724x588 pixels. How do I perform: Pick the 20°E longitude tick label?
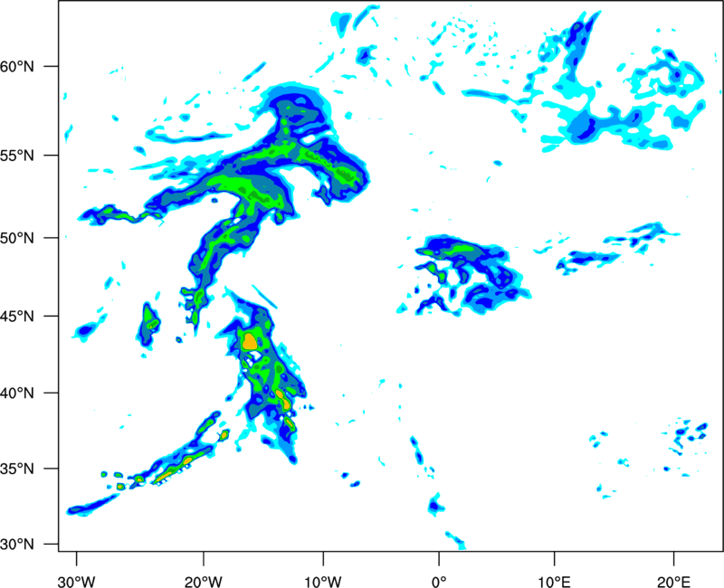(x=673, y=582)
